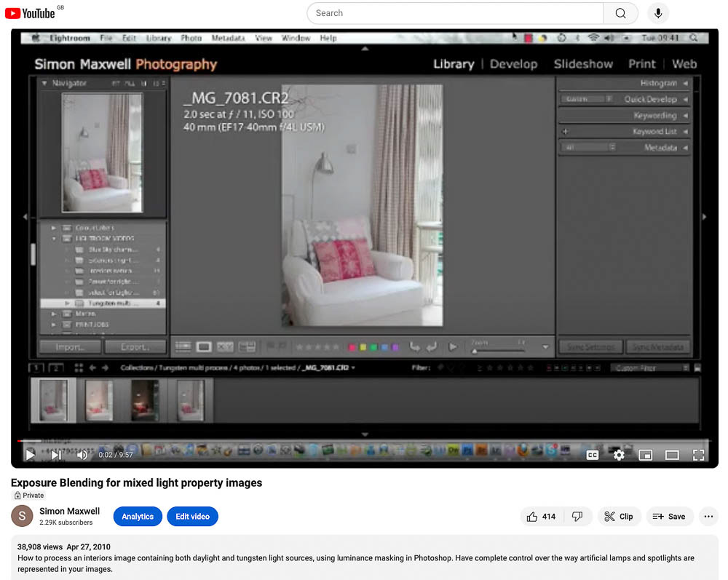Screen dimensions: 728x580
Task: Expand the PRINT JOBS collection set
Action: pyautogui.click(x=54, y=325)
